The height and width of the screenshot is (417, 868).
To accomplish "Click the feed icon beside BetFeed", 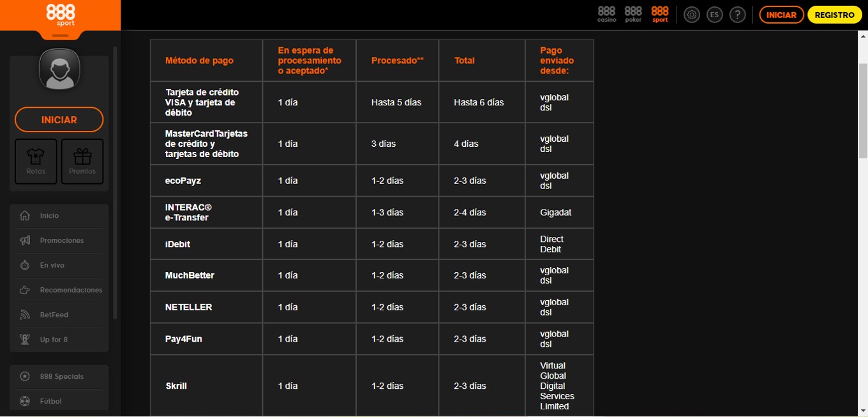I will click(25, 315).
